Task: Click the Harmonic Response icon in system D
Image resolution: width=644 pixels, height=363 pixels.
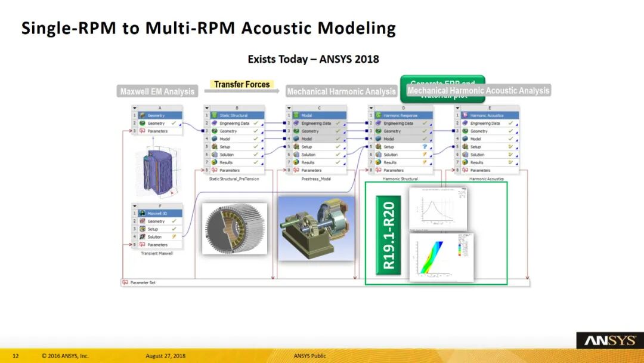Action: click(378, 115)
